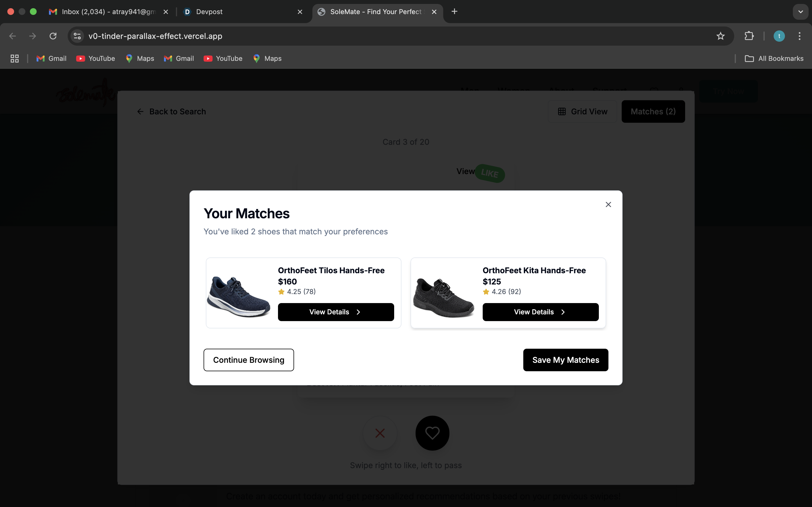This screenshot has height=507, width=812.
Task: View details for OrthoFeet Kita Hands-Free
Action: (540, 312)
